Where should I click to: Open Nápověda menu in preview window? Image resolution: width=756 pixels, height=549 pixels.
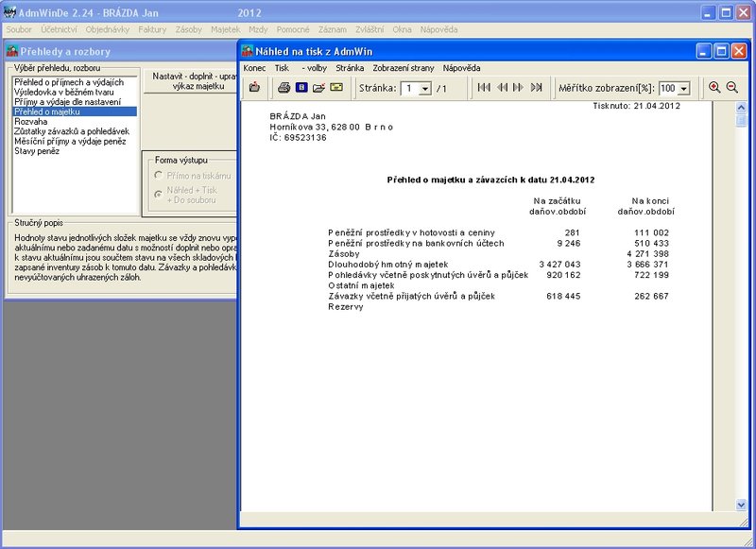461,68
